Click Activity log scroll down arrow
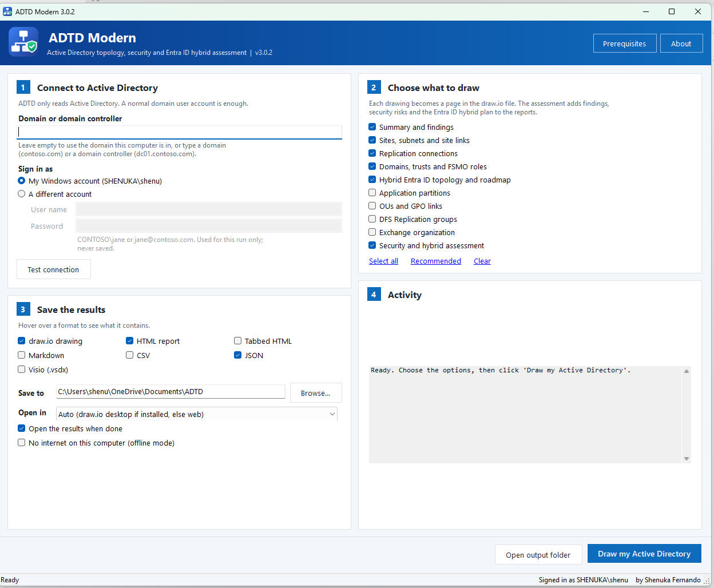 [x=687, y=459]
